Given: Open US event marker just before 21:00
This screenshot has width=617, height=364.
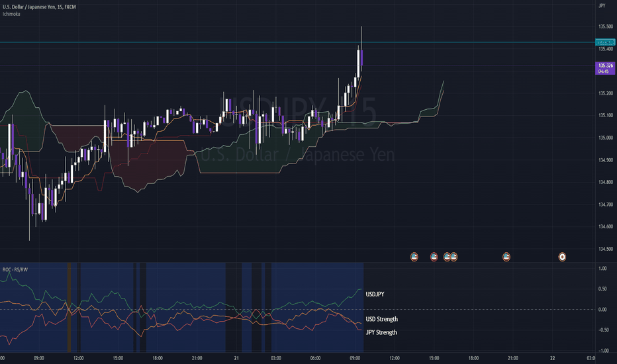Looking at the screenshot, I should (x=506, y=257).
